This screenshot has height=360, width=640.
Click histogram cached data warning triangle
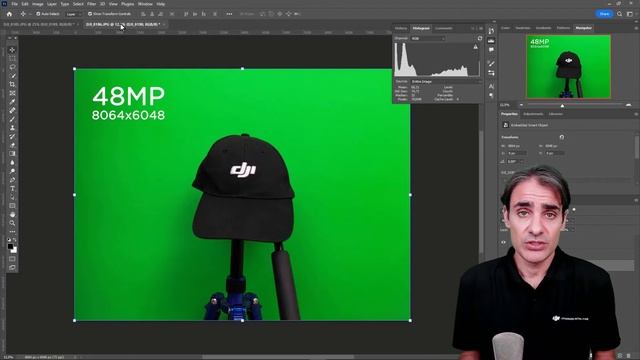(476, 47)
